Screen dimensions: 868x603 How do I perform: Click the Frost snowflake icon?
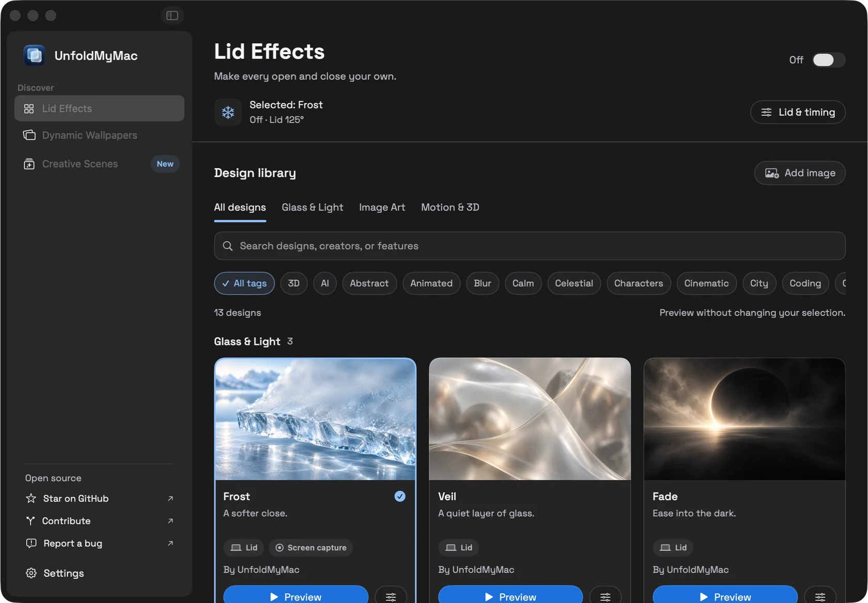(228, 112)
